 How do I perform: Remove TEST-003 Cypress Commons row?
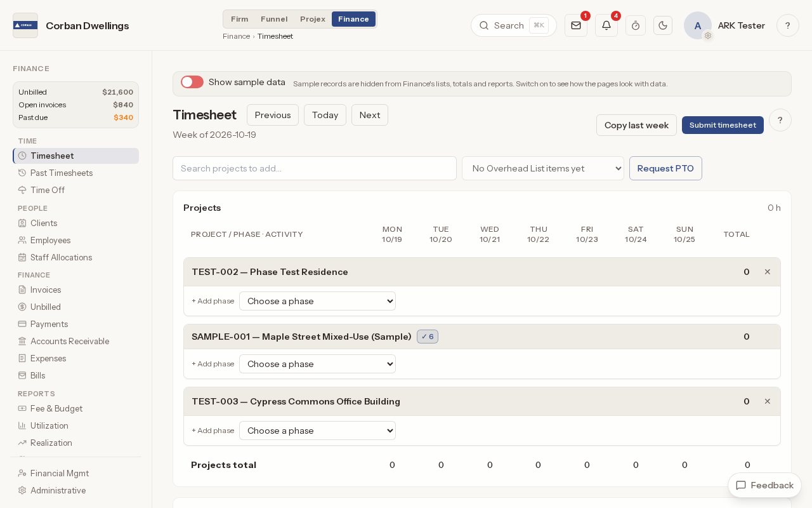[x=768, y=401]
